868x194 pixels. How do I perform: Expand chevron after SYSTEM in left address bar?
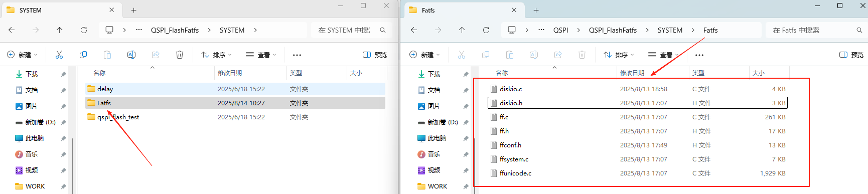(x=255, y=30)
